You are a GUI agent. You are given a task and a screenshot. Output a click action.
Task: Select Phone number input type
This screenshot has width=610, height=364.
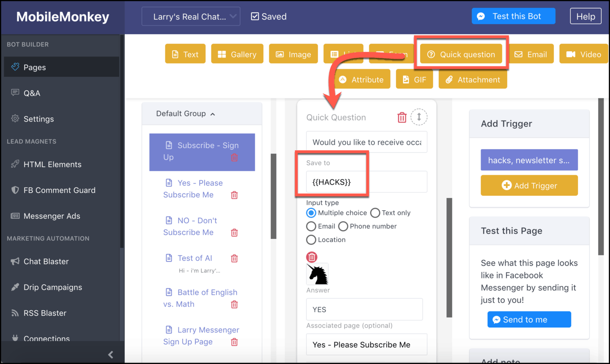(x=343, y=226)
